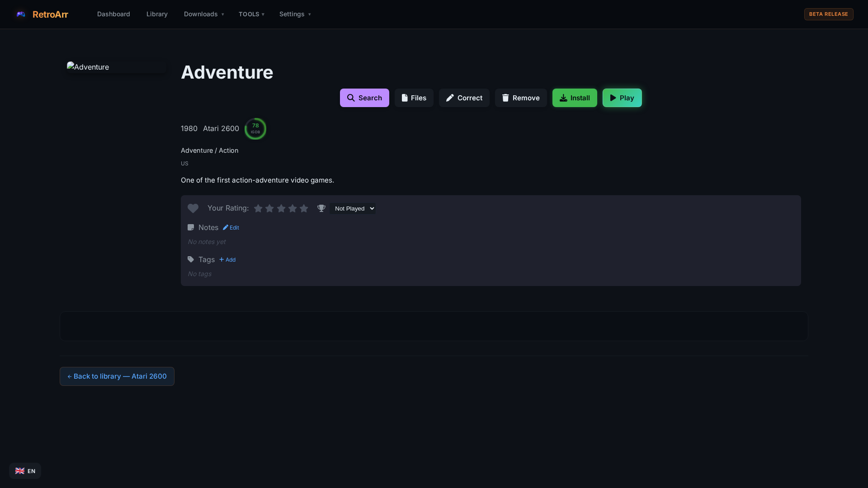
Task: Click the Tags label icon
Action: point(191,260)
